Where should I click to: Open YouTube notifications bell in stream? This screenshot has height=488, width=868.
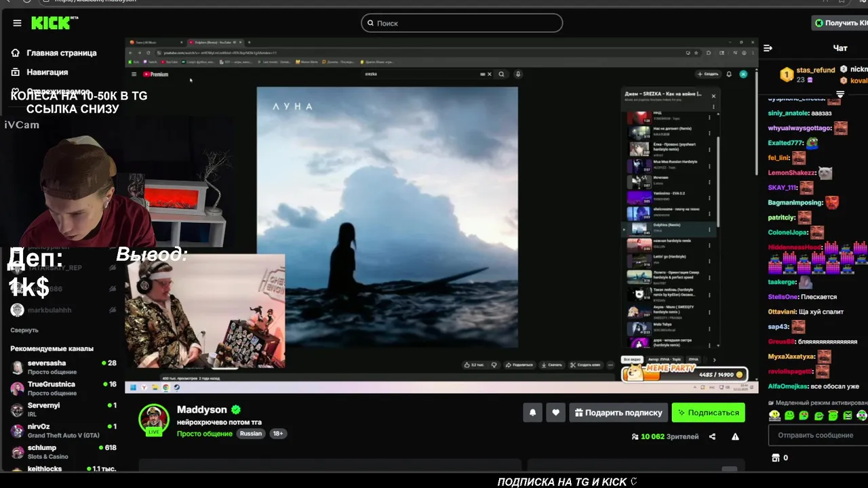click(729, 75)
